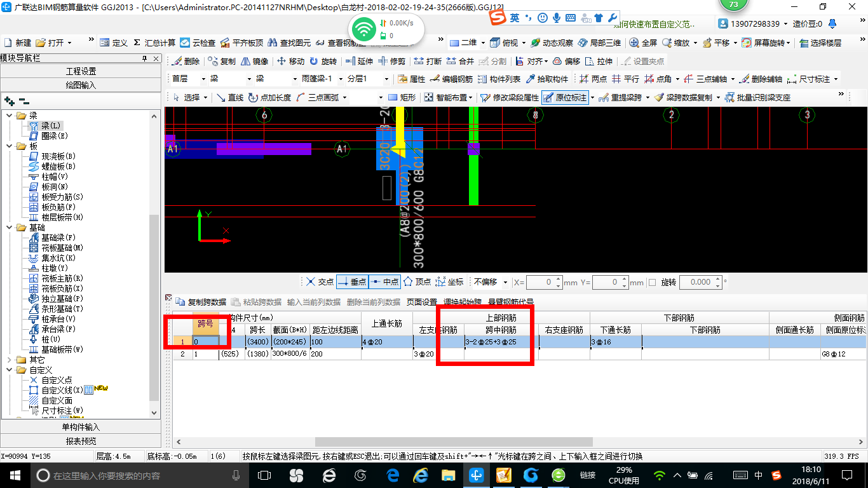The height and width of the screenshot is (488, 868).
Task: Select the 偏移 offset tool
Action: pyautogui.click(x=566, y=61)
